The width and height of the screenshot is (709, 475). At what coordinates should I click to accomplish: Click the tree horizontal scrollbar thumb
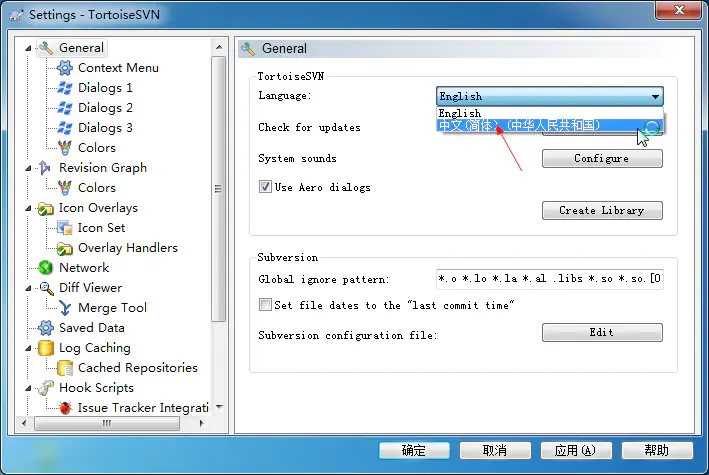click(x=107, y=423)
